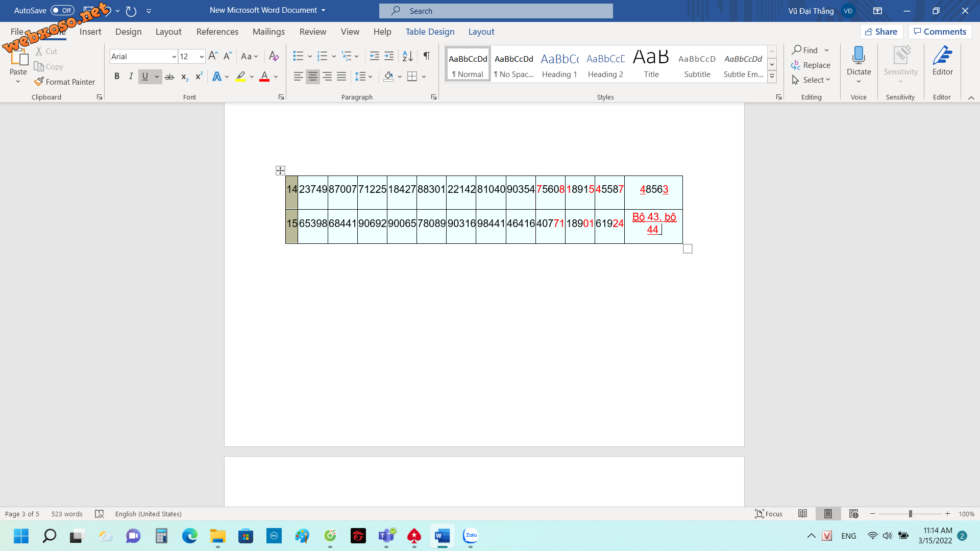This screenshot has height=551, width=980.
Task: Toggle Underline formatting
Action: point(145,77)
